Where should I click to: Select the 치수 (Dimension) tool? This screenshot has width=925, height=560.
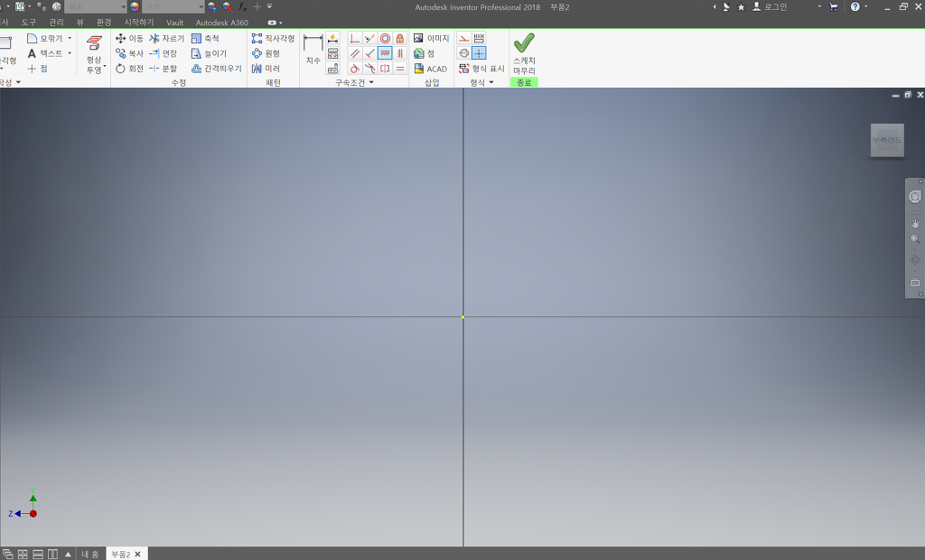[x=313, y=50]
